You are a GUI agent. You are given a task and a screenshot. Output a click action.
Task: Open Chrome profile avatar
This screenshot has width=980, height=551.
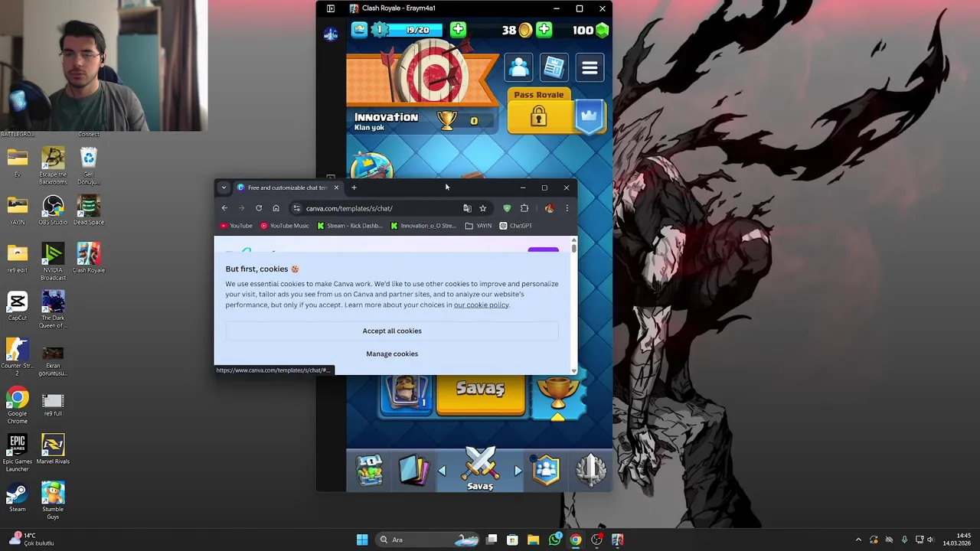pos(549,208)
